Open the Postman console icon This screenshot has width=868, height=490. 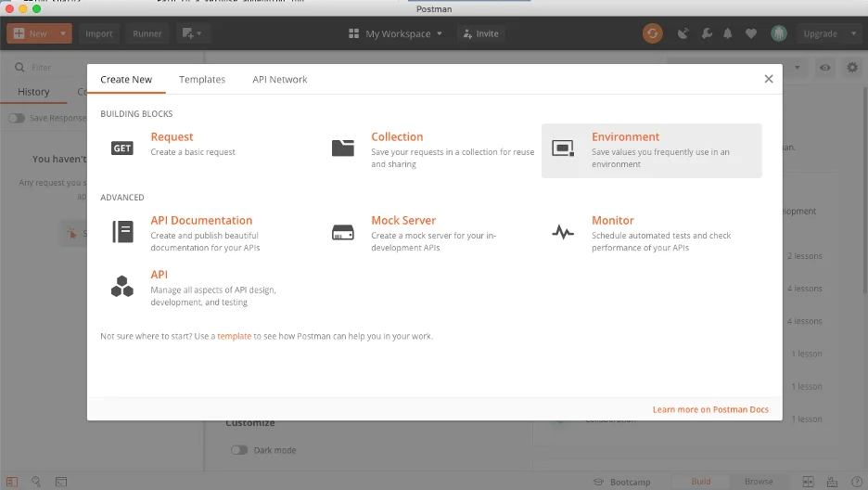pos(61,482)
